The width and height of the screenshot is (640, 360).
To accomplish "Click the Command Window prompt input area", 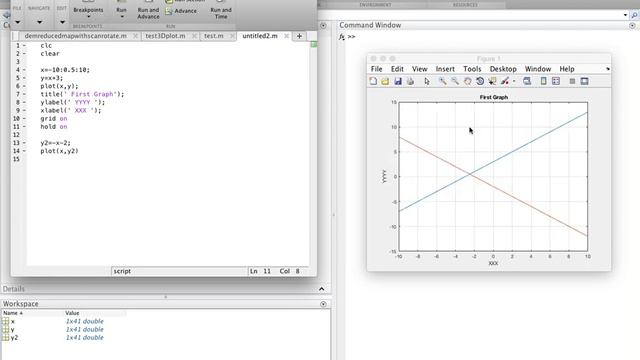I will [x=490, y=37].
